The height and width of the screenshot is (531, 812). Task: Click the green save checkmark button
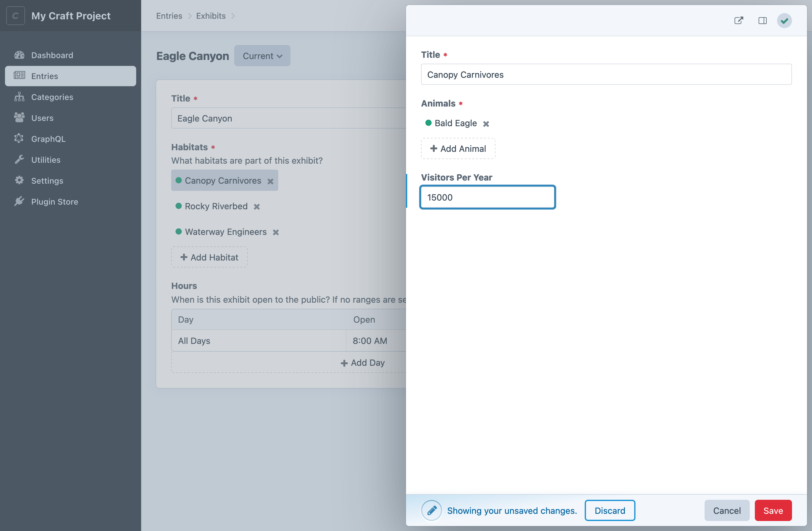point(784,20)
